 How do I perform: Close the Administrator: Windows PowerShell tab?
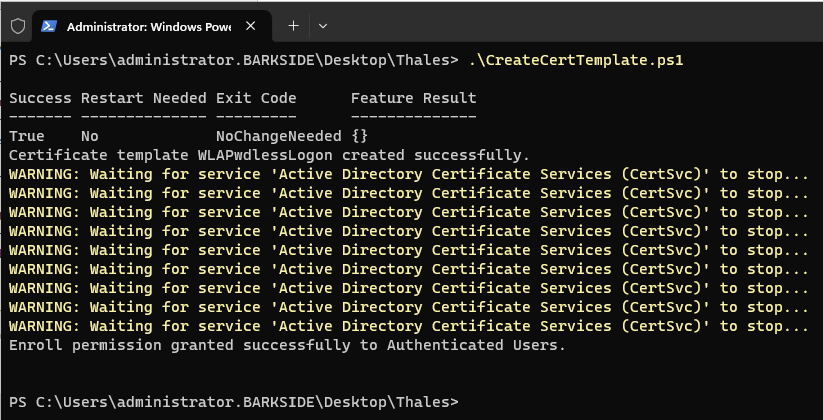pos(254,25)
